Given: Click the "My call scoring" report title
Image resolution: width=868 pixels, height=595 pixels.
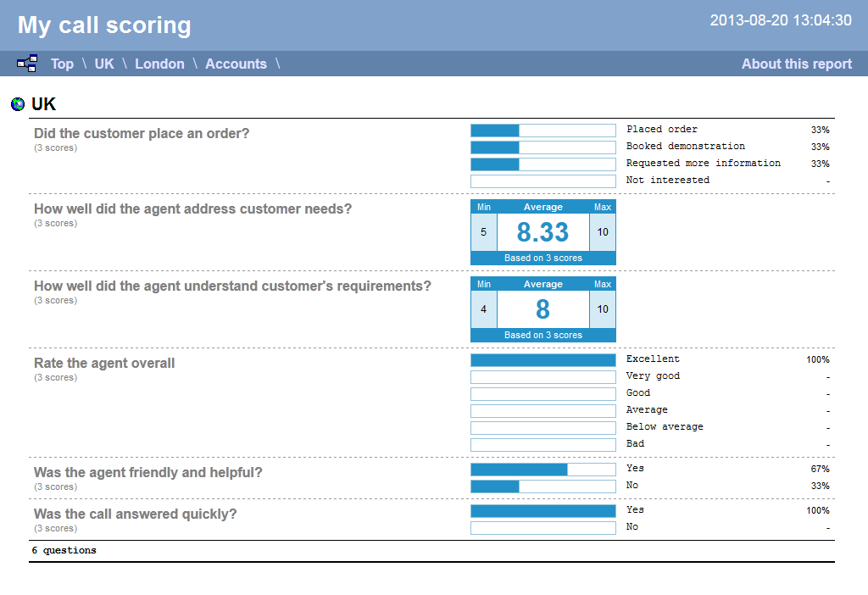Looking at the screenshot, I should [x=103, y=25].
